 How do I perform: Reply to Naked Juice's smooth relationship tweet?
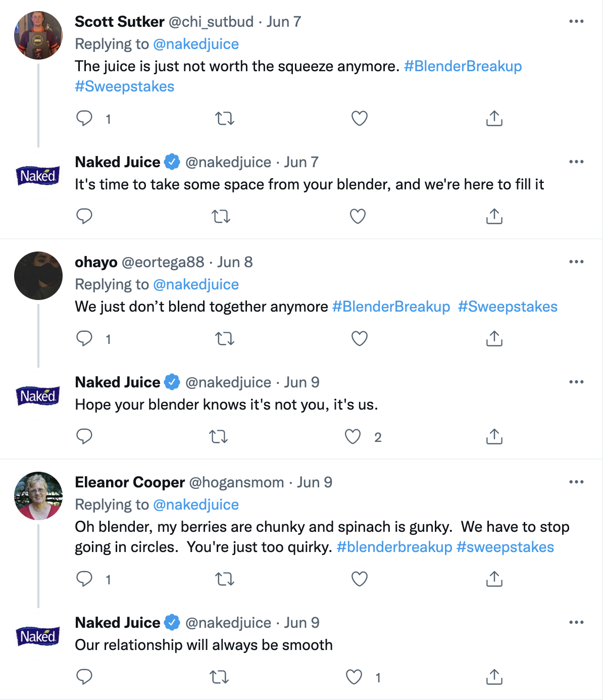[84, 677]
